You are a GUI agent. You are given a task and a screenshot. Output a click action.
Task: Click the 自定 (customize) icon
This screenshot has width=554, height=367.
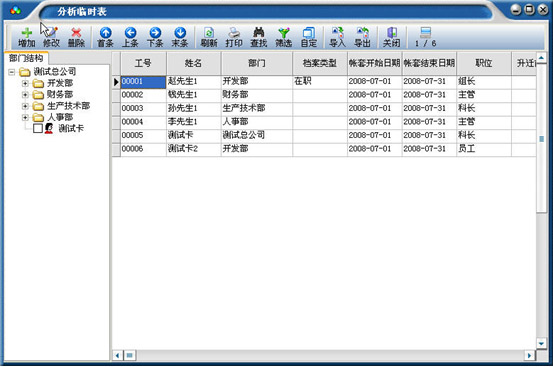pyautogui.click(x=308, y=33)
